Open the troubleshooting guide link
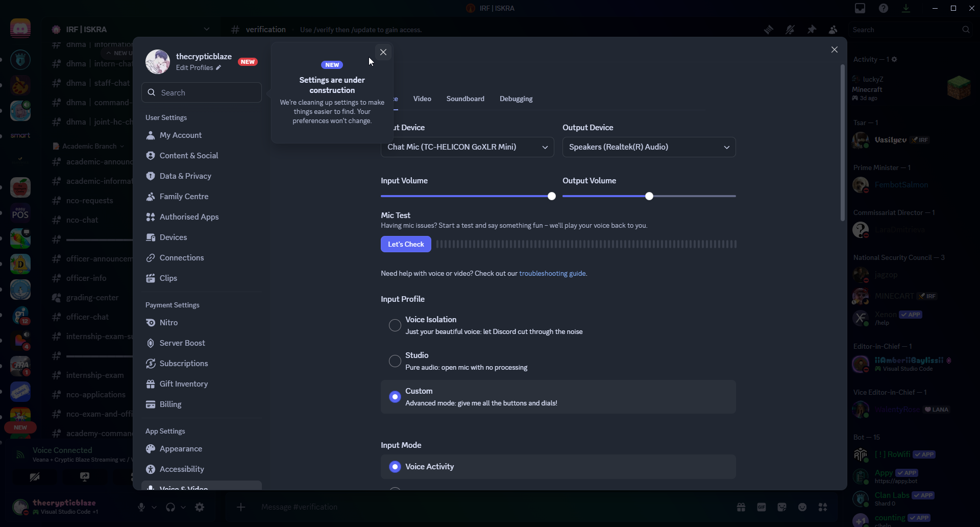This screenshot has width=980, height=527. tap(552, 274)
